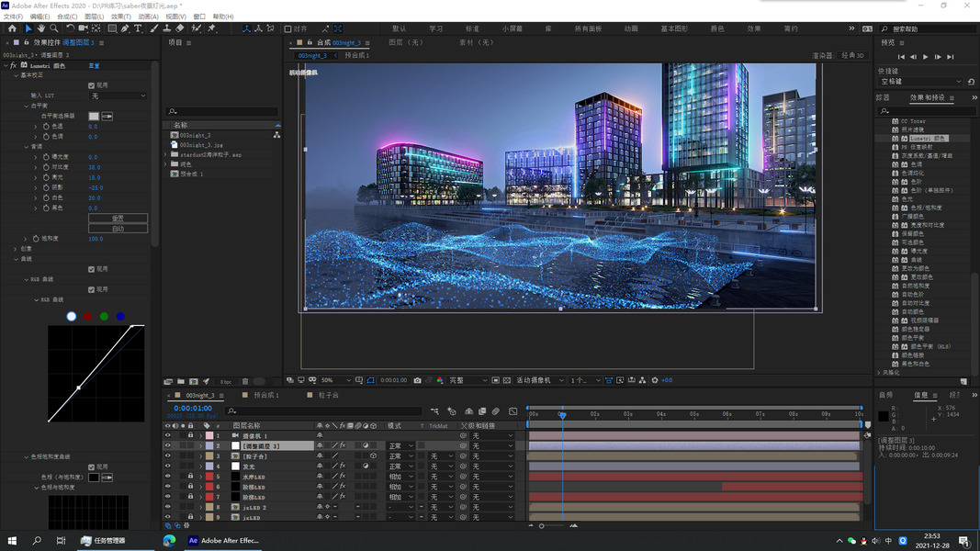This screenshot has height=551, width=980.
Task: Hide the 发光 layer with eye icon
Action: tap(167, 467)
